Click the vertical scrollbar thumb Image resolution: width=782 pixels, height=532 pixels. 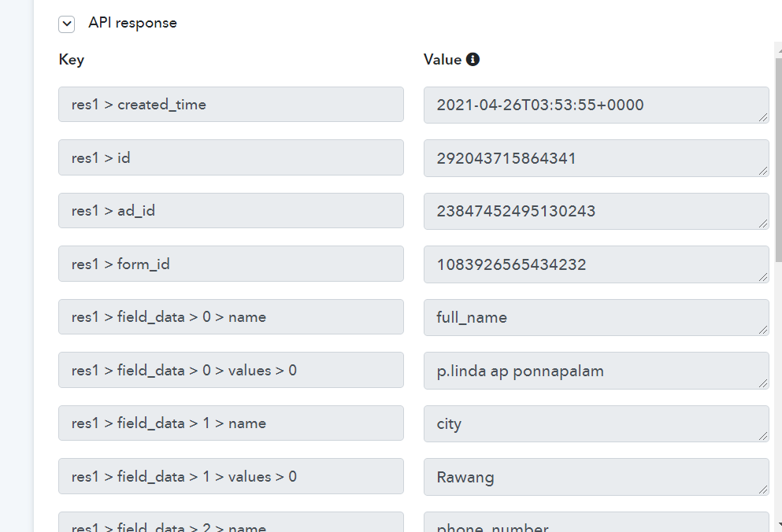[779, 160]
